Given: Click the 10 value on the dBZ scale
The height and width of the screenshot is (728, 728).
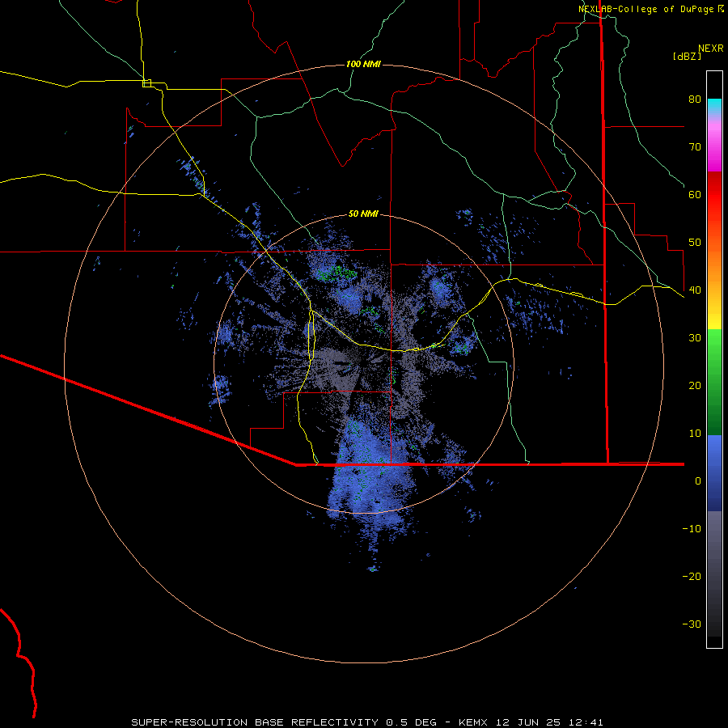Looking at the screenshot, I should (695, 434).
